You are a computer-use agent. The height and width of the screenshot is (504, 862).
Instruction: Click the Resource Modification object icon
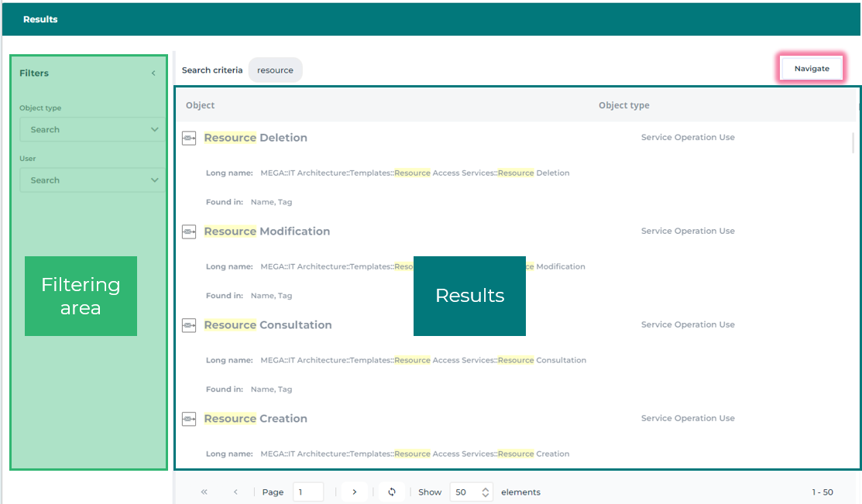click(189, 231)
